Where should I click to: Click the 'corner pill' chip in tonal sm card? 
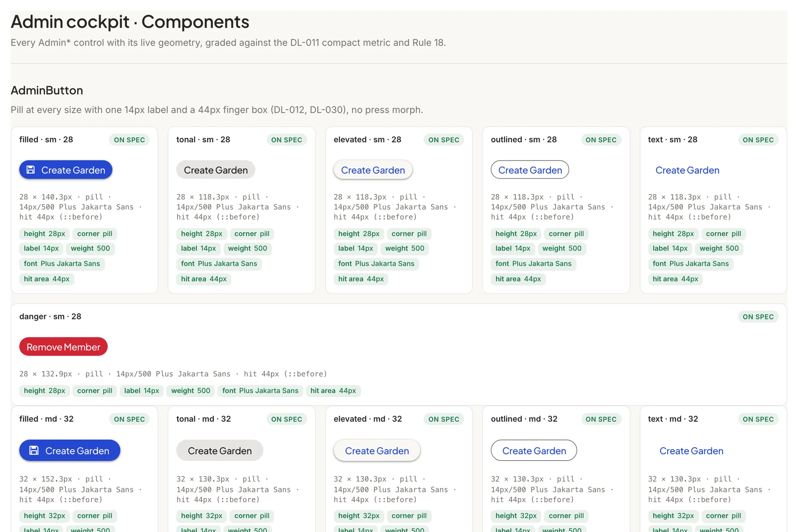pos(252,234)
